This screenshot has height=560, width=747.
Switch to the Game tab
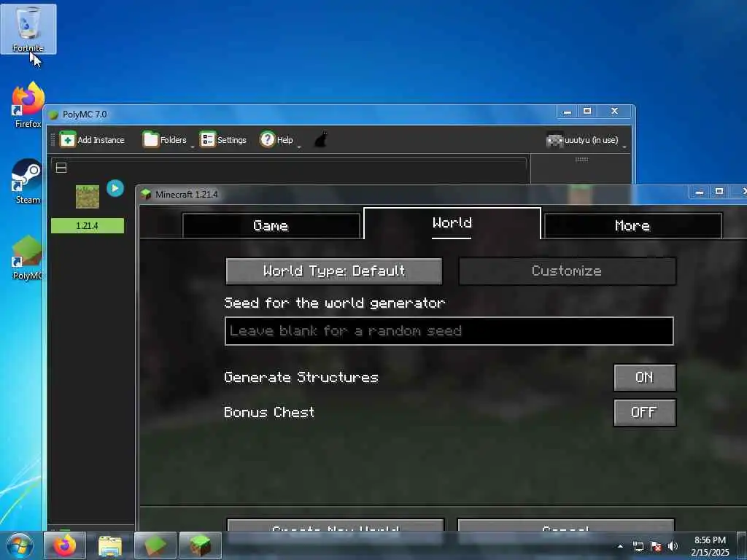tap(271, 226)
